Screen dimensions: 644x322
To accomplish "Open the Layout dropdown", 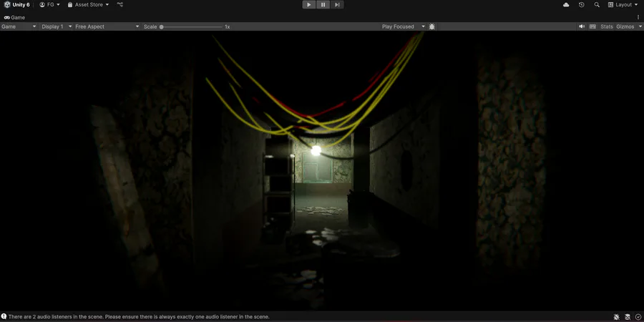I will click(623, 4).
